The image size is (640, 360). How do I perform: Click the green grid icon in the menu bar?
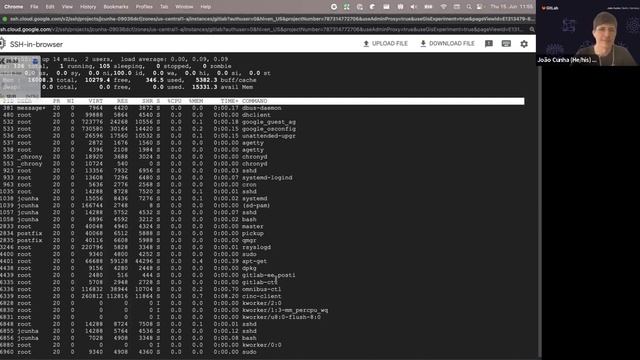(347, 7)
